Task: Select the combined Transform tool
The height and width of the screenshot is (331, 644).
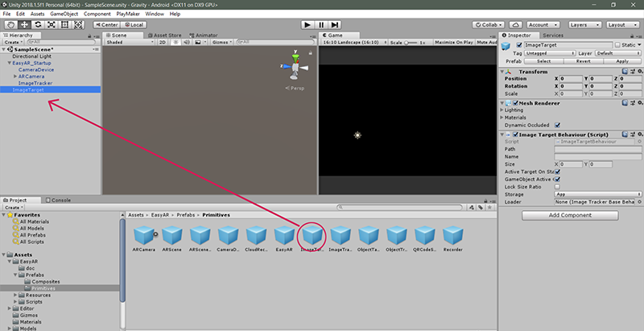Action: click(x=78, y=25)
